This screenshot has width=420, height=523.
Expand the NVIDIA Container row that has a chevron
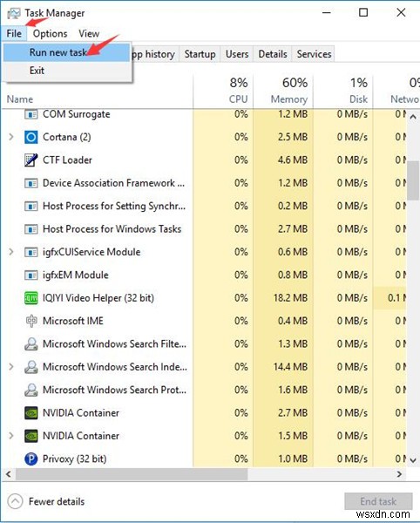(11, 436)
